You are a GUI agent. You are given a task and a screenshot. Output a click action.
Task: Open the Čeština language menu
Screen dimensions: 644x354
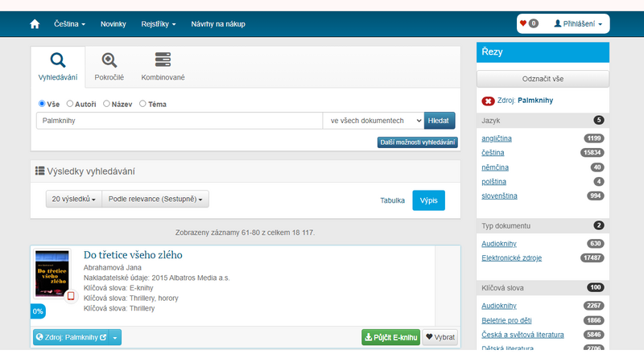(69, 24)
